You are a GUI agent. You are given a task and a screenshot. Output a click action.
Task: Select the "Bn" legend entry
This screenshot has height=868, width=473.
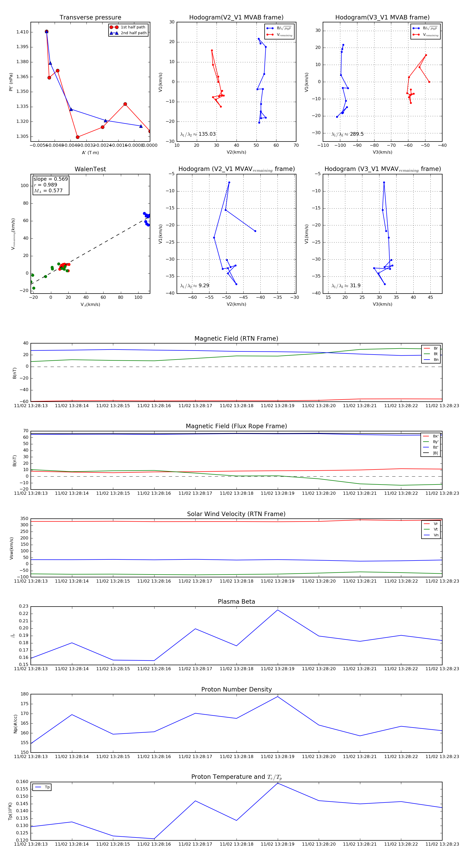(431, 360)
